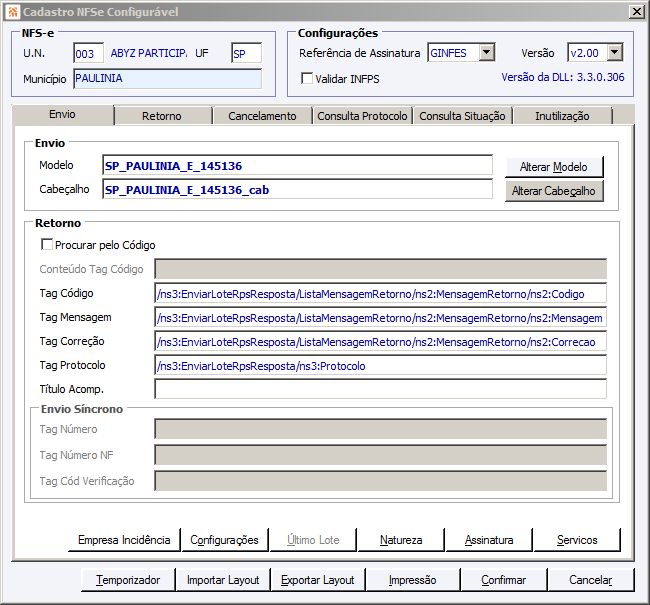650x605 pixels.
Task: Click the Cabeçalho field SP_PAULINIA_E_145136_cab
Action: [x=297, y=190]
